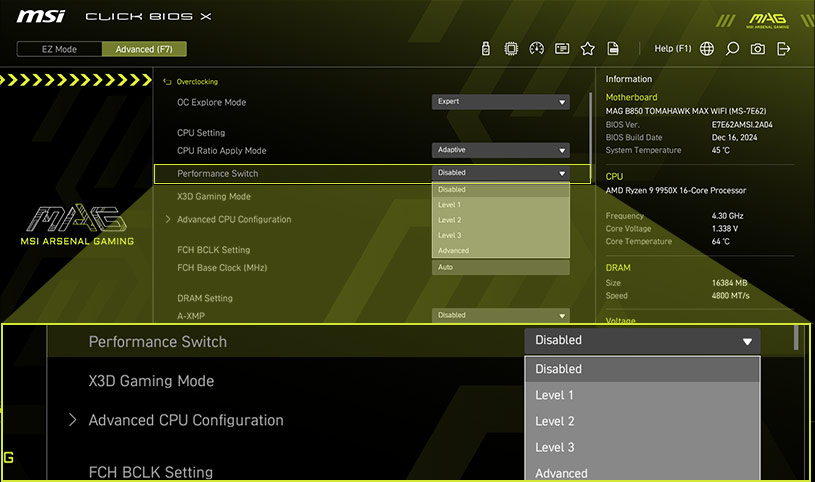Screen dimensions: 815x482
Task: Open Favorites with the star icon
Action: 588,49
